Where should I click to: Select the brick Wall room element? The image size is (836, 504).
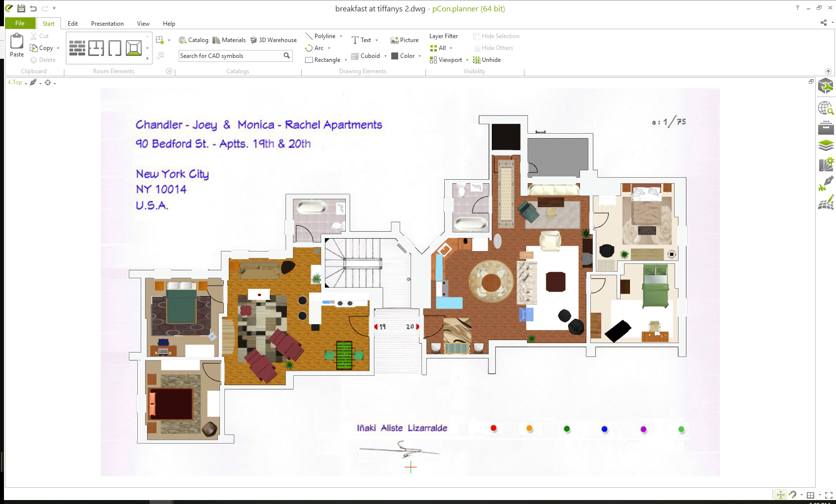tap(77, 48)
